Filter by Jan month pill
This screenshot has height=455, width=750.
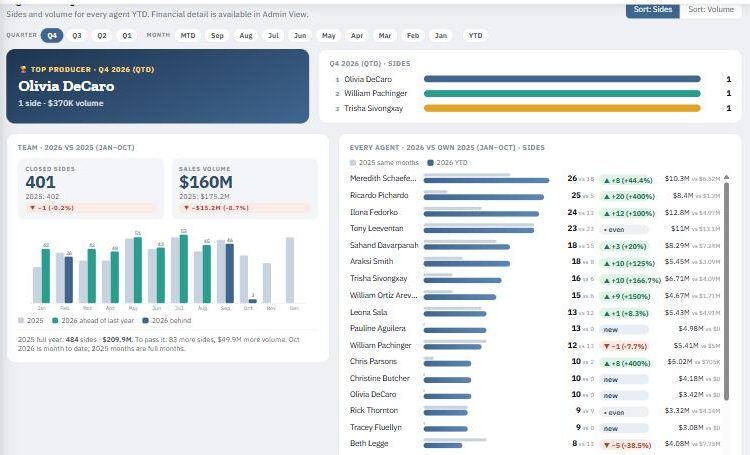pyautogui.click(x=441, y=35)
